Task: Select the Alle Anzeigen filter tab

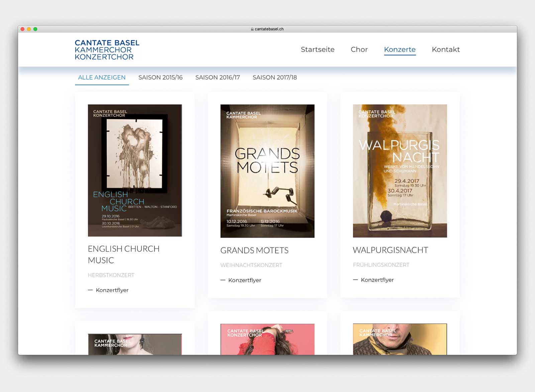Action: point(102,78)
